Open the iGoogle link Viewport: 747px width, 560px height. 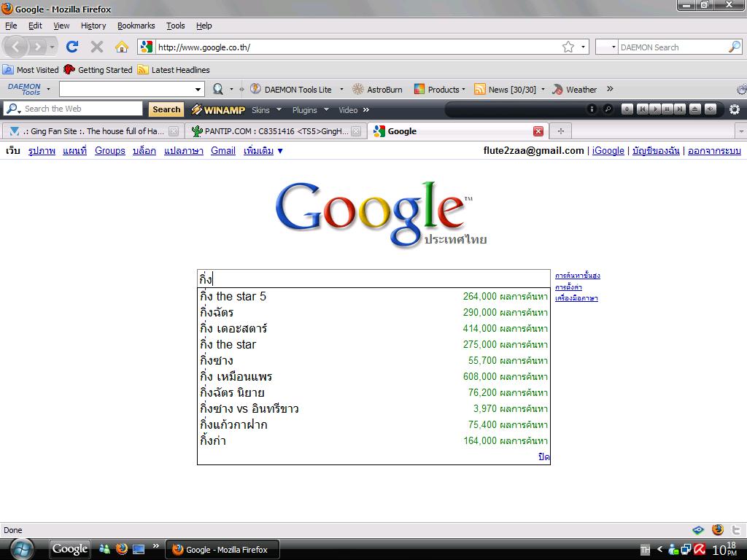point(608,151)
